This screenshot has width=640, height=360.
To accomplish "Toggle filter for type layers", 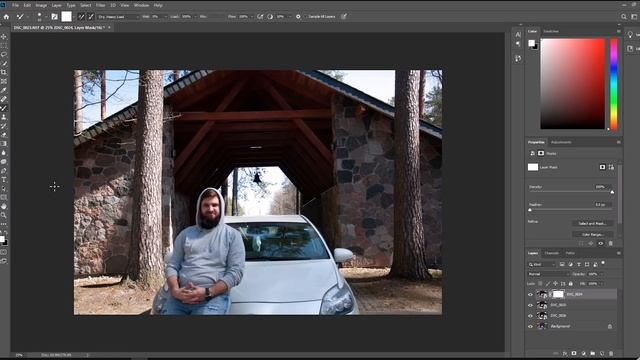I will [579, 264].
